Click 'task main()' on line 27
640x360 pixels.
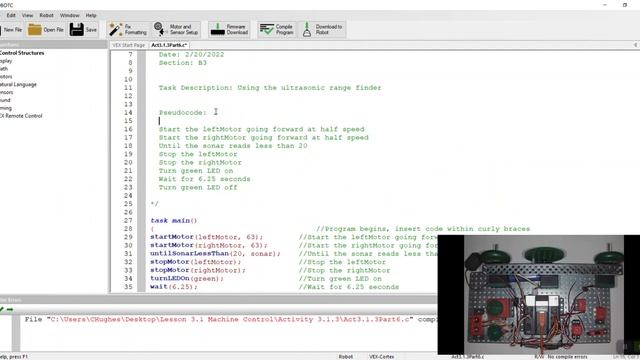pos(173,220)
